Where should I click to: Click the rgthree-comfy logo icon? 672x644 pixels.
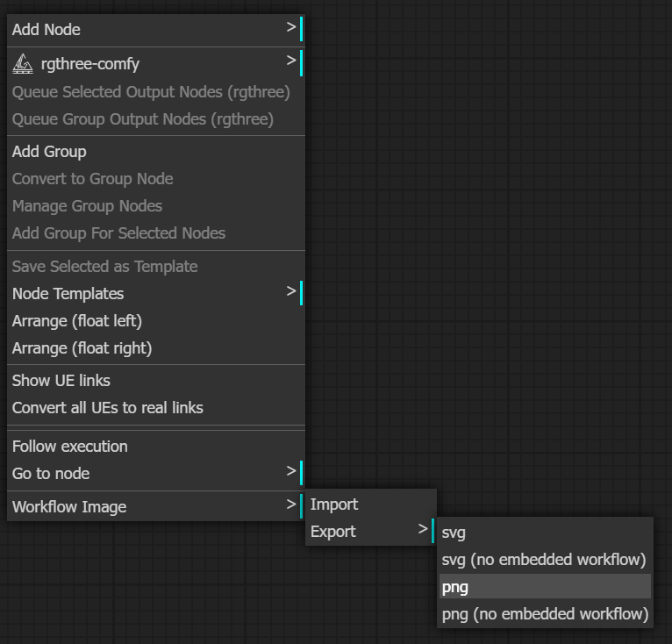tap(23, 64)
